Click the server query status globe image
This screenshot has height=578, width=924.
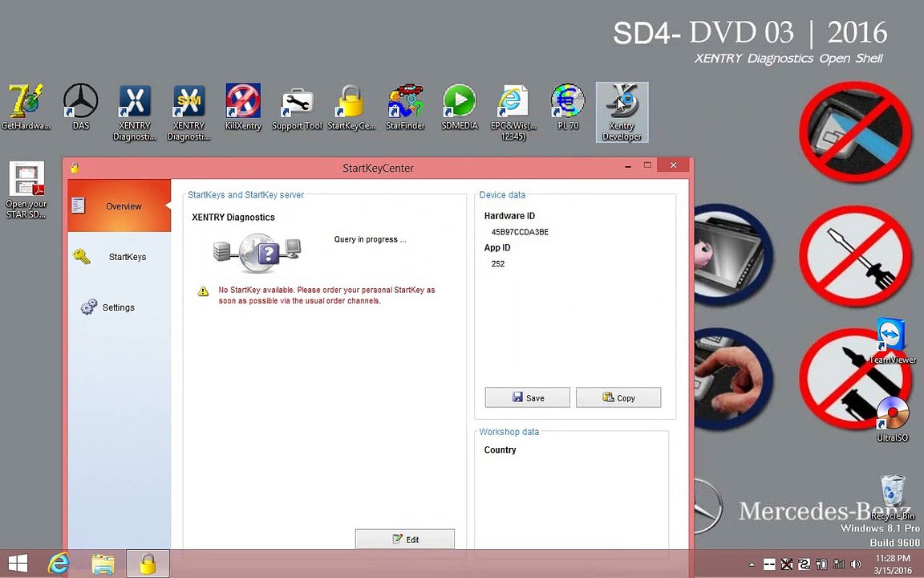pos(257,253)
